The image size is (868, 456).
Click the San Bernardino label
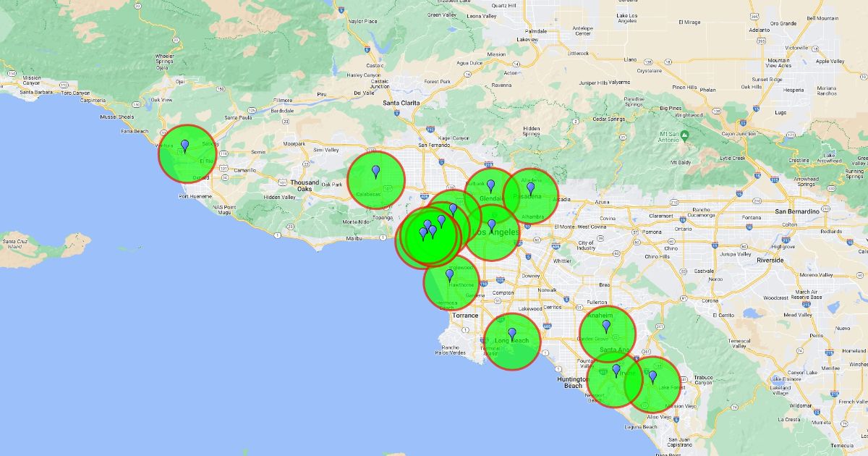[x=797, y=211]
